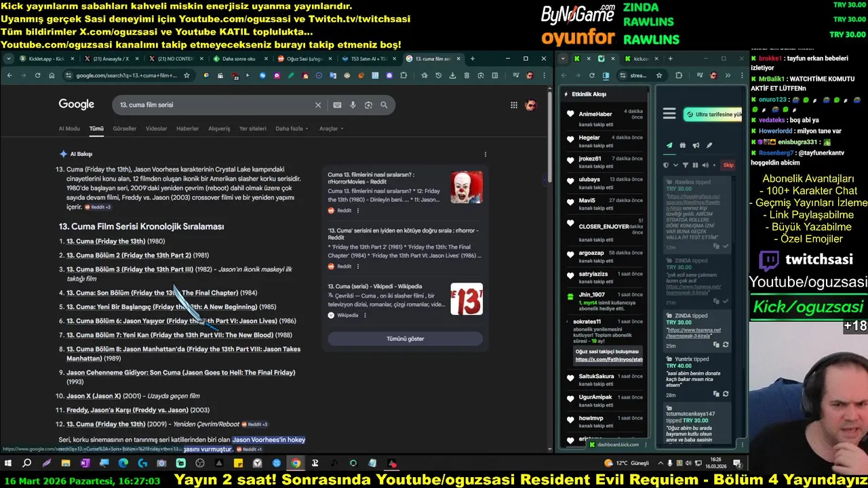
Task: Open the Freddy vs. Jason link
Action: point(127,410)
